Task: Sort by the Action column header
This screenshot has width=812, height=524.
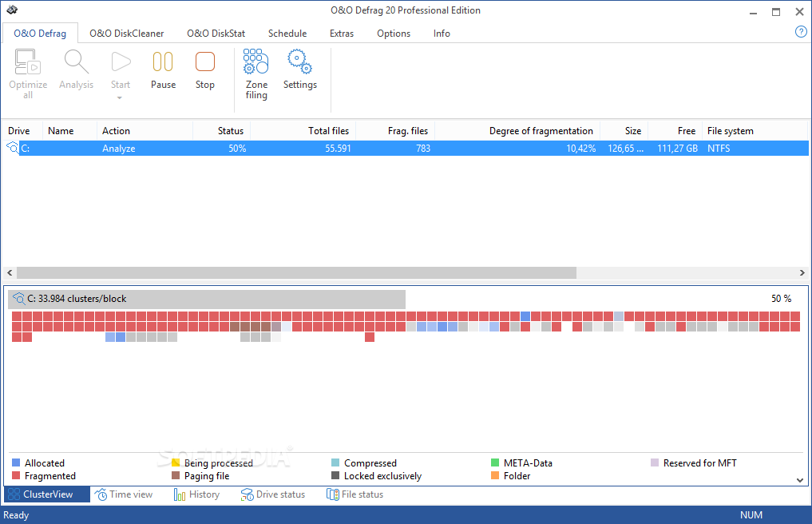Action: [145, 131]
